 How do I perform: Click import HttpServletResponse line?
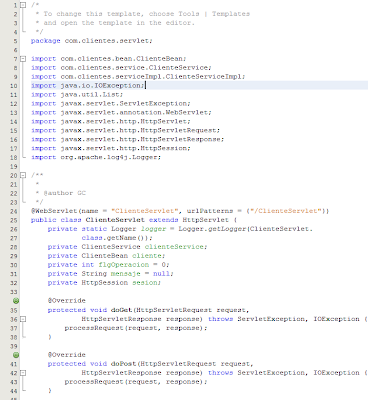(128, 140)
